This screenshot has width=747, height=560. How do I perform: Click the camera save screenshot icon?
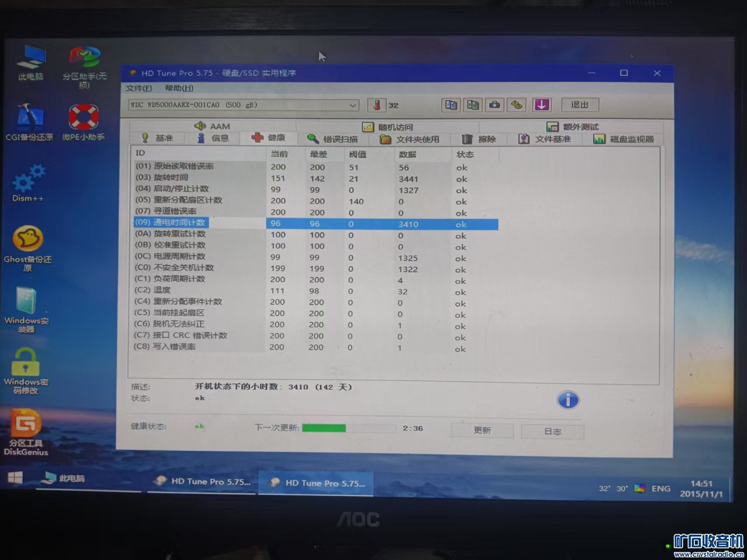494,105
